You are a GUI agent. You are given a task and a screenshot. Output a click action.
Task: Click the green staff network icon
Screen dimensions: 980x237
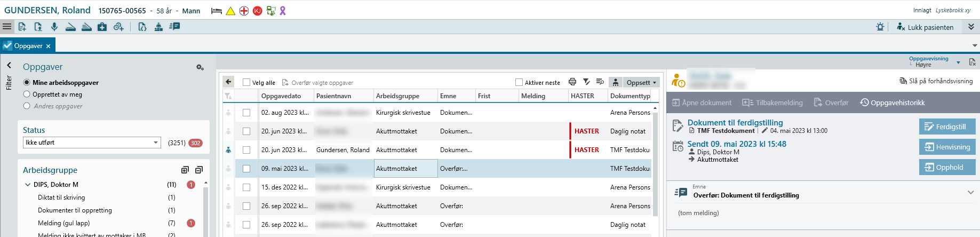(271, 11)
